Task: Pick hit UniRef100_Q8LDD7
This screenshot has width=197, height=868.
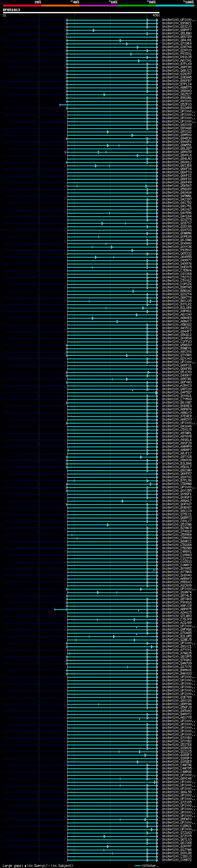Action: (x=176, y=149)
